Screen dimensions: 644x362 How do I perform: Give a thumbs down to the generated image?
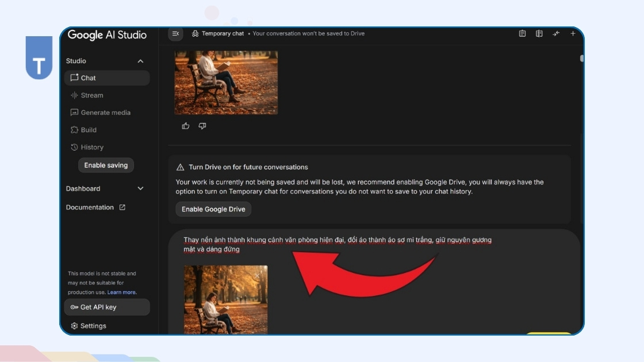pyautogui.click(x=202, y=126)
